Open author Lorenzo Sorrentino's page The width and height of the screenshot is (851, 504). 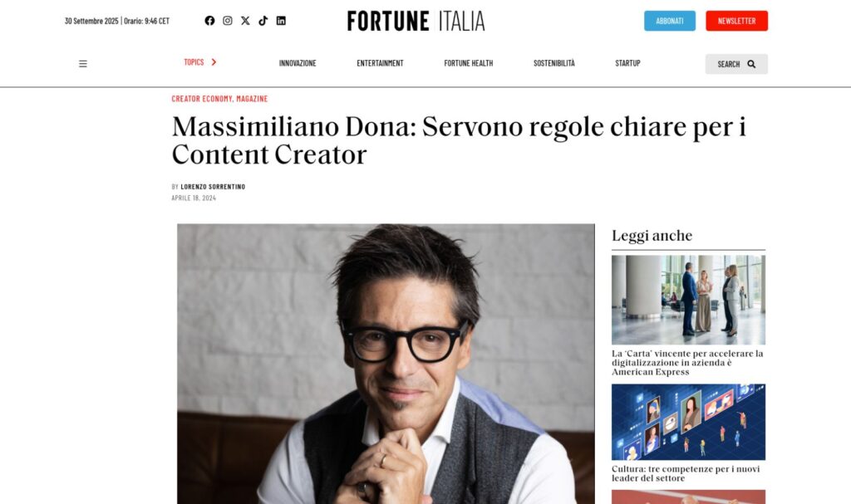click(213, 187)
